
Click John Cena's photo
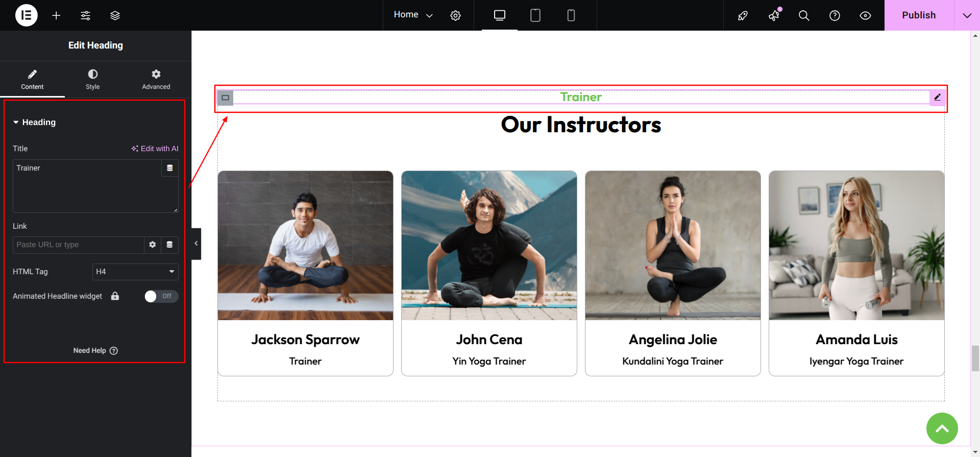click(x=489, y=246)
